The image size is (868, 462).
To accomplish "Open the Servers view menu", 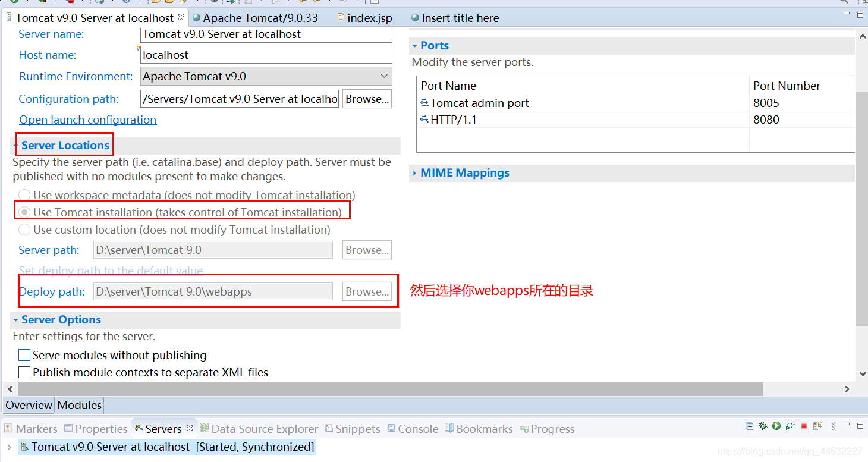I will [832, 426].
